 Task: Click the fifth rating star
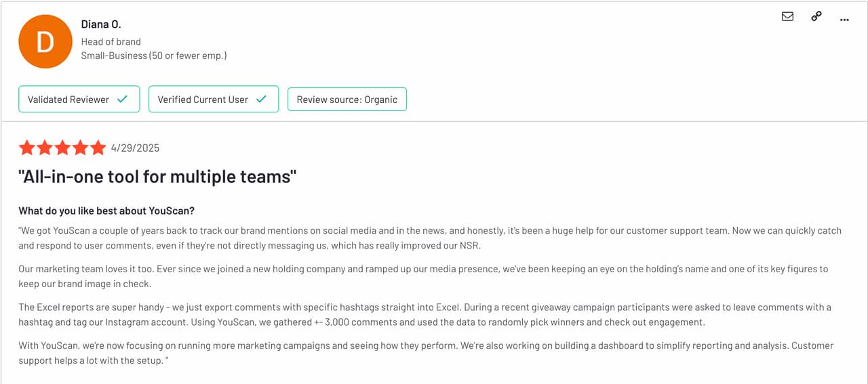click(x=98, y=148)
